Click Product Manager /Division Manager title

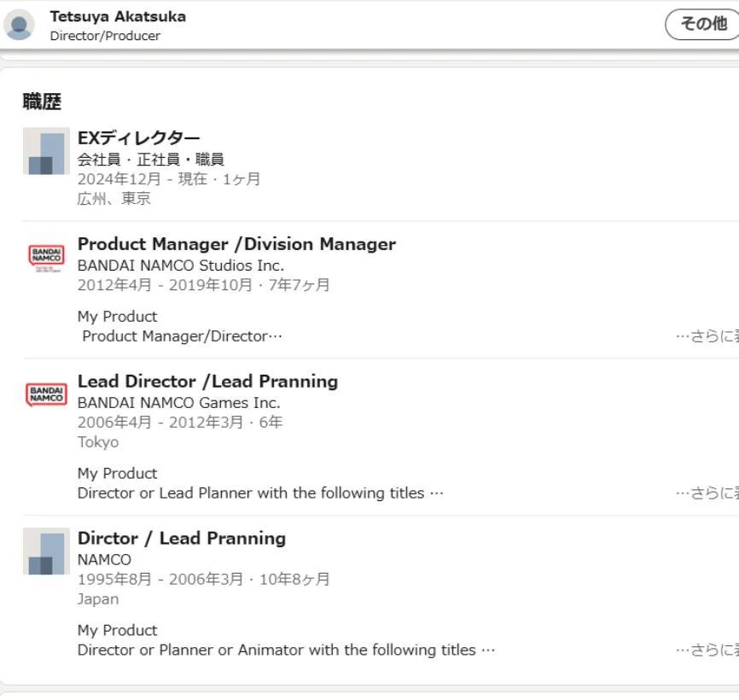[x=236, y=244]
